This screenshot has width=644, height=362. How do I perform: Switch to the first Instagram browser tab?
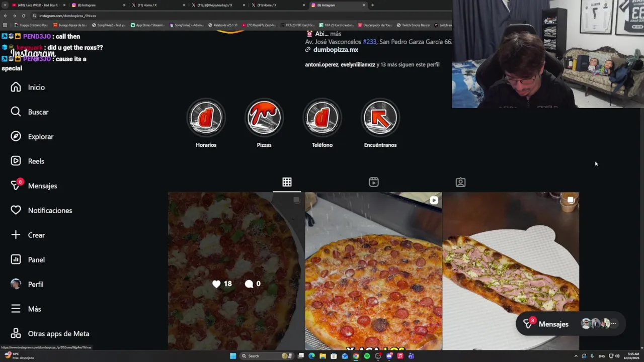tap(98, 5)
